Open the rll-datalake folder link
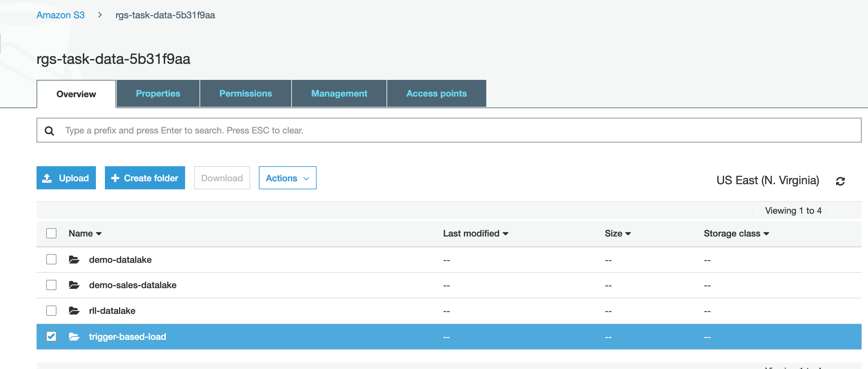Image resolution: width=868 pixels, height=369 pixels. coord(112,311)
